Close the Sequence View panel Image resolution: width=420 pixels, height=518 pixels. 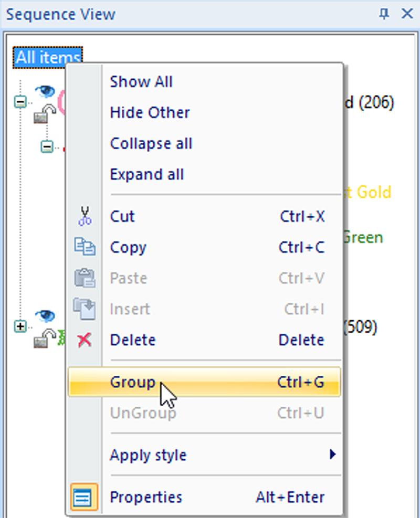coord(407,14)
